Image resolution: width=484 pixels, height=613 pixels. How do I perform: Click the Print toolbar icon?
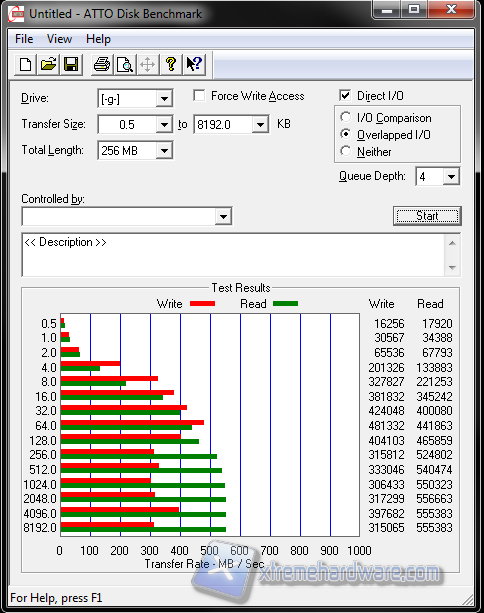point(102,64)
